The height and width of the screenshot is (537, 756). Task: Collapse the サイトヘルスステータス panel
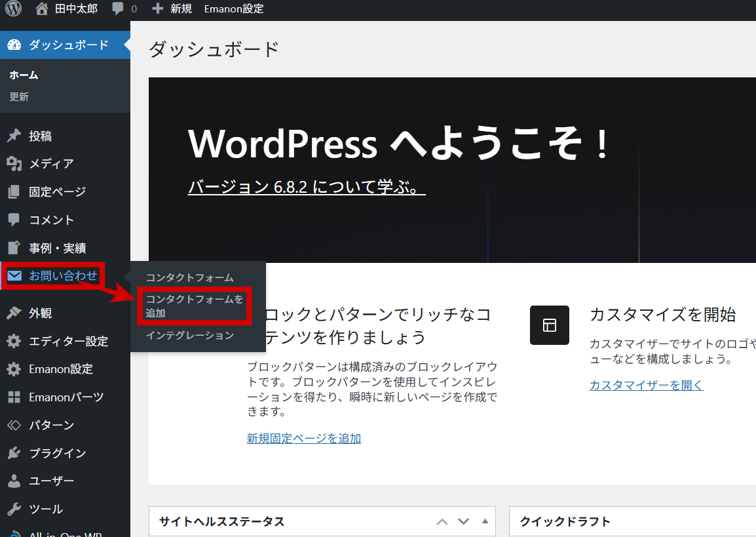[485, 521]
